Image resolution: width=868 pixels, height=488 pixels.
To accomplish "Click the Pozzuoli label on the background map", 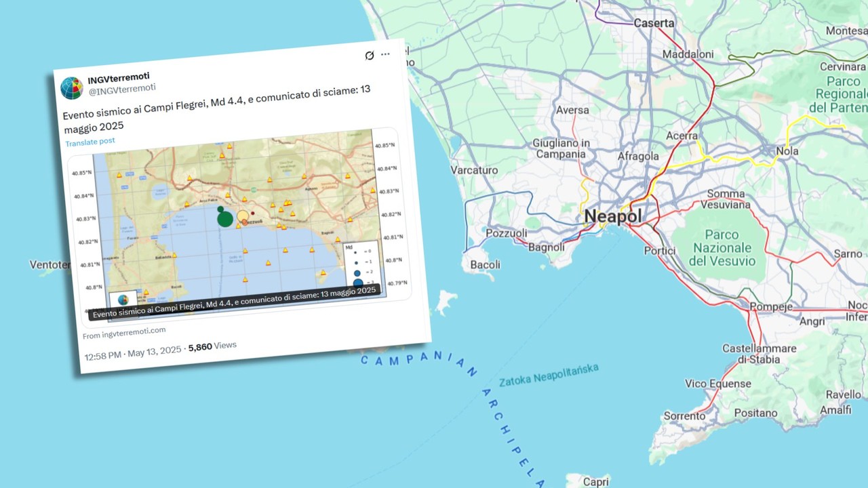I will tap(507, 234).
